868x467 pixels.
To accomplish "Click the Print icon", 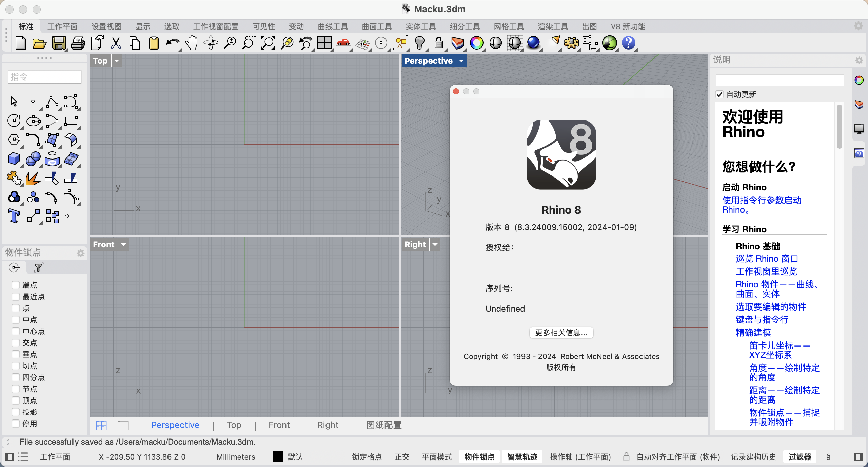I will 78,43.
